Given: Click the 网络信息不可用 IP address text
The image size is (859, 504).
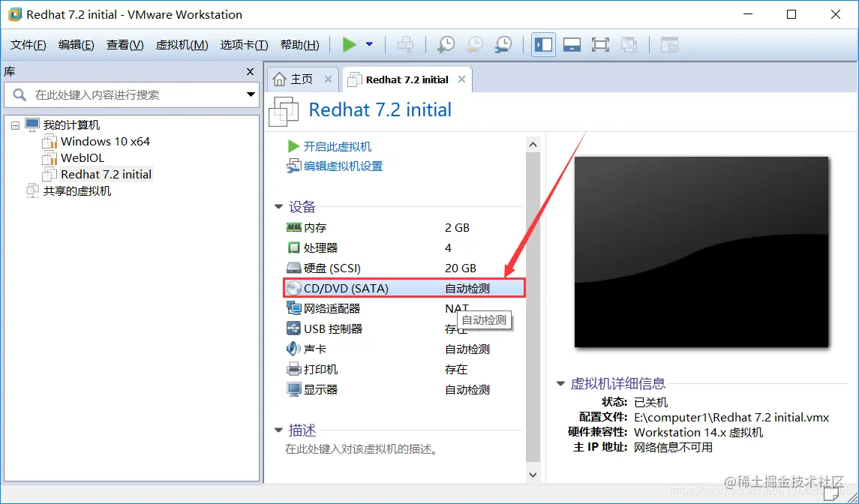Looking at the screenshot, I should [673, 447].
